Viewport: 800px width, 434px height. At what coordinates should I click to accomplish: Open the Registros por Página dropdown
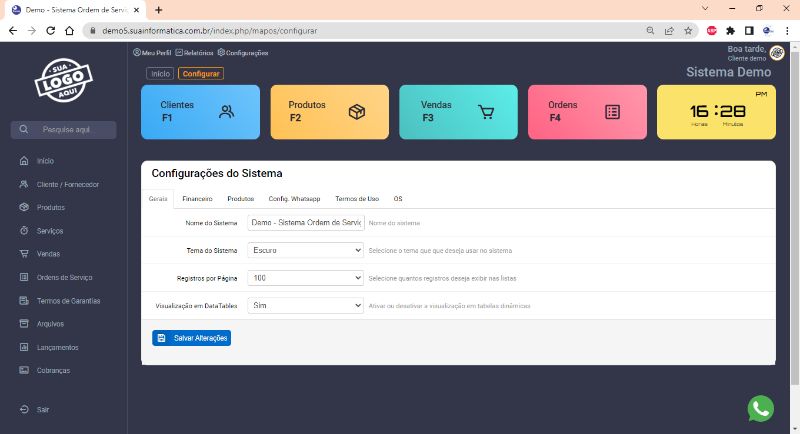coord(306,277)
